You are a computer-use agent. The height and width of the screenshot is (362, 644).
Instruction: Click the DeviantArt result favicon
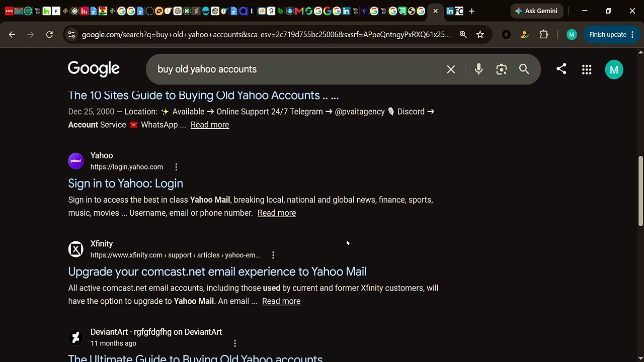click(x=76, y=337)
